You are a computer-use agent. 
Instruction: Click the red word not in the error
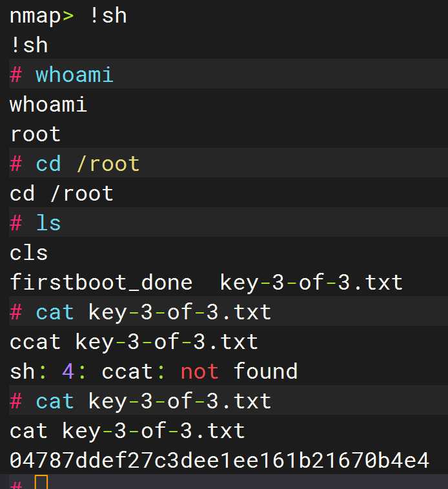(199, 372)
